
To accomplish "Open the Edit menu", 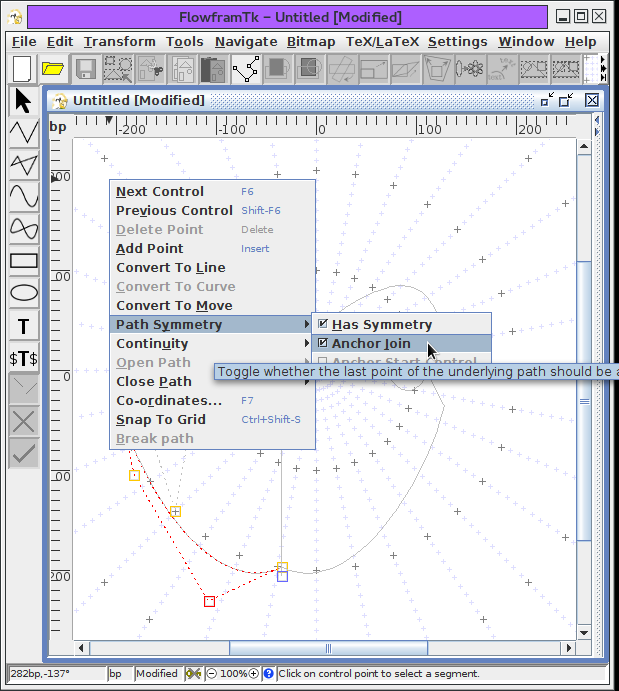I will (x=60, y=41).
